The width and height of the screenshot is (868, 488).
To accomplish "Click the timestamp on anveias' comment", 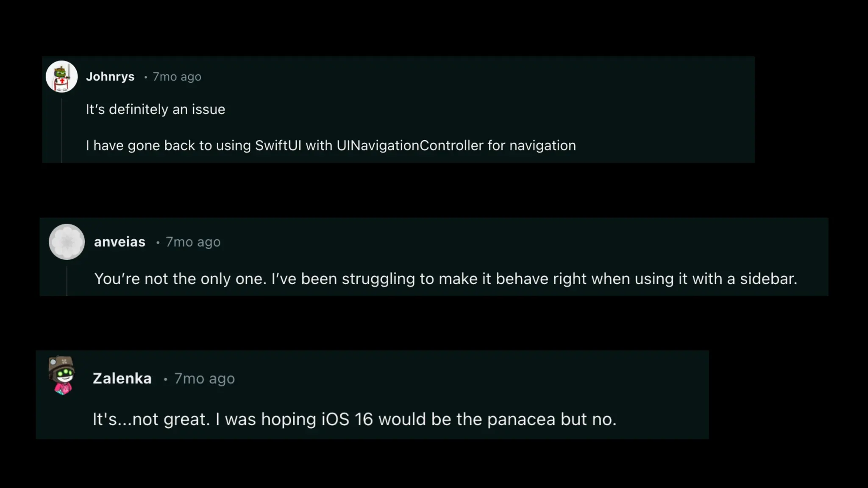I will coord(193,242).
